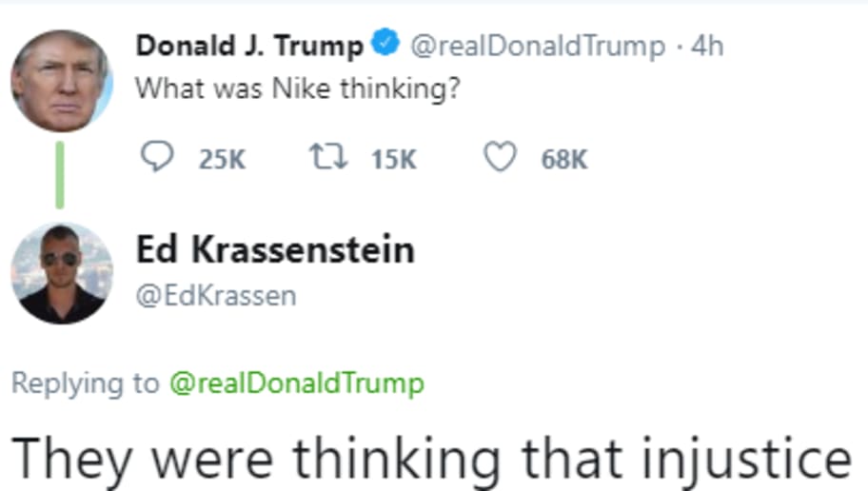Click the gray @realDonaldTrump handle near the timestamp
This screenshot has height=491, width=868.
tap(538, 47)
